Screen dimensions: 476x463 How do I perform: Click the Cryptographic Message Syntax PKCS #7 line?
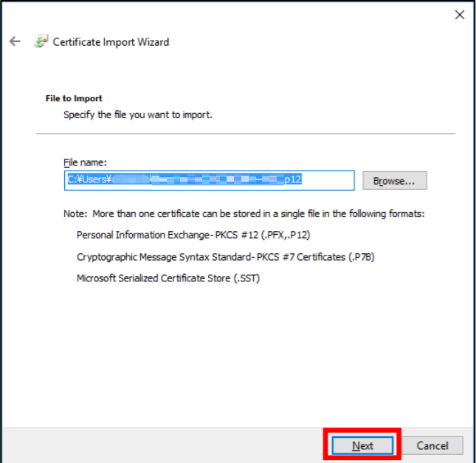[227, 257]
